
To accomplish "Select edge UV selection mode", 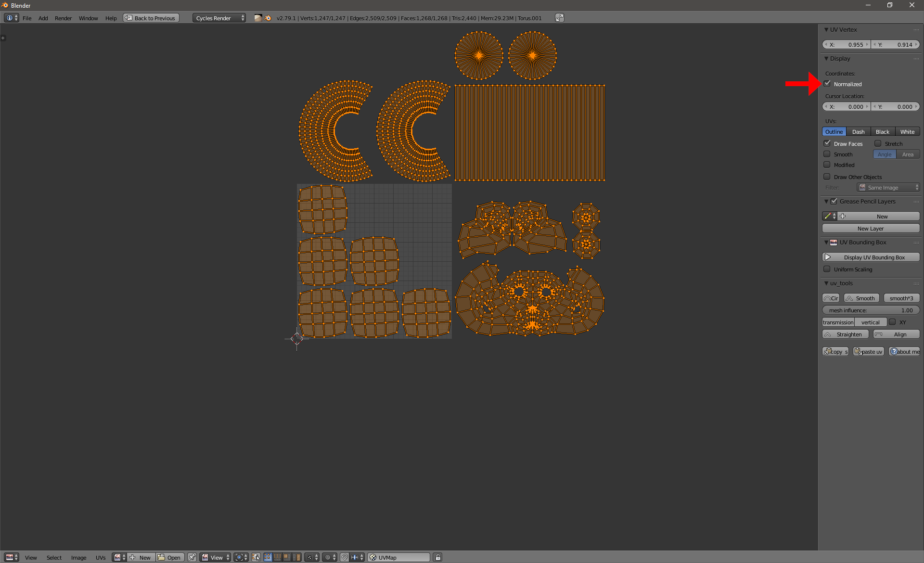I will tap(277, 557).
